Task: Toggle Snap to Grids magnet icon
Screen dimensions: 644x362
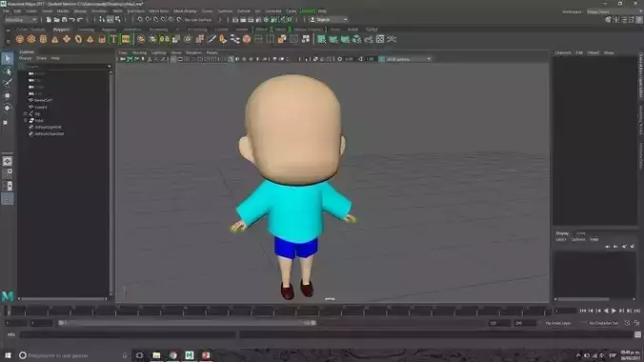Action: click(x=140, y=20)
